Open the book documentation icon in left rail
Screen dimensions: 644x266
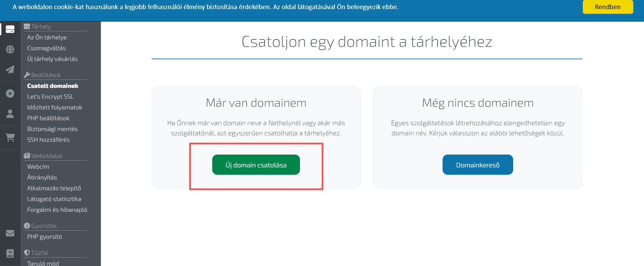point(10,253)
